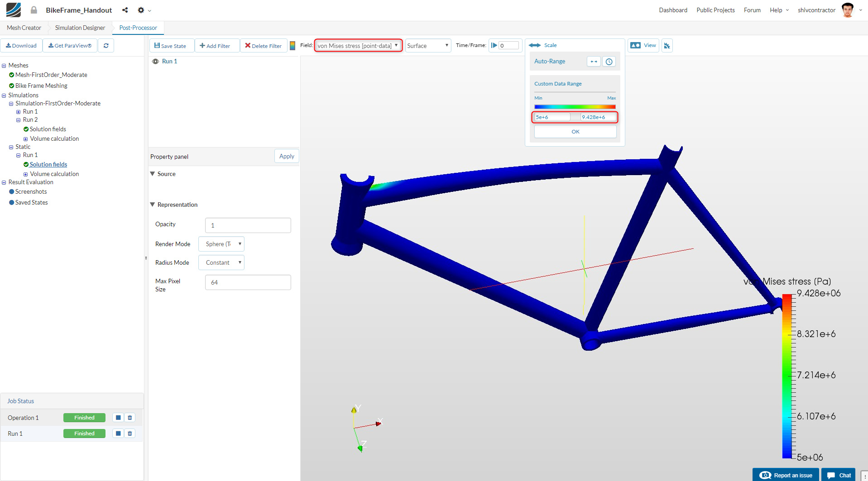Open Public Projects
This screenshot has width=868, height=481.
click(715, 10)
